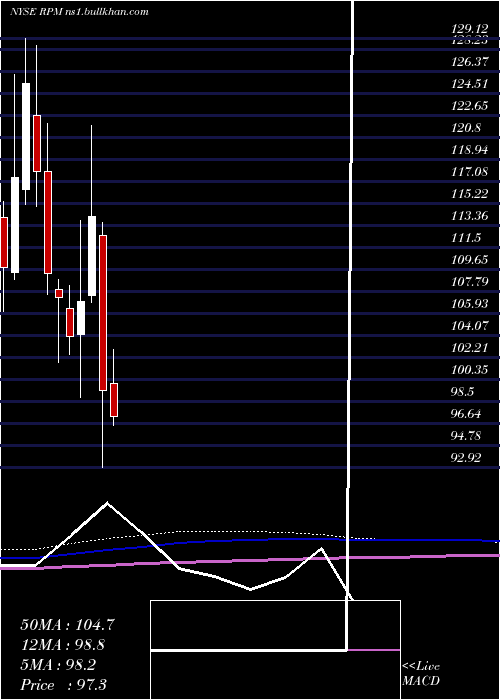Click the 104.07 price axis label
500x700 pixels.
[470, 326]
